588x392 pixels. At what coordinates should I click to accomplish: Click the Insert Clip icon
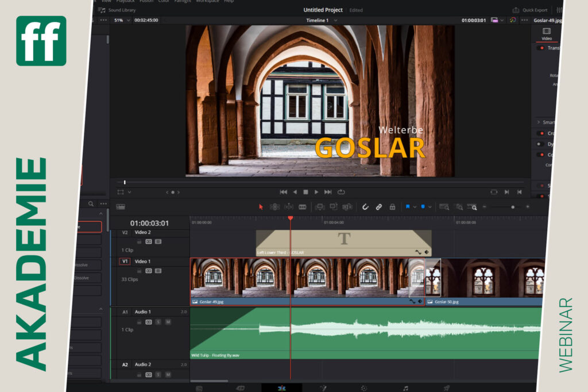[320, 207]
